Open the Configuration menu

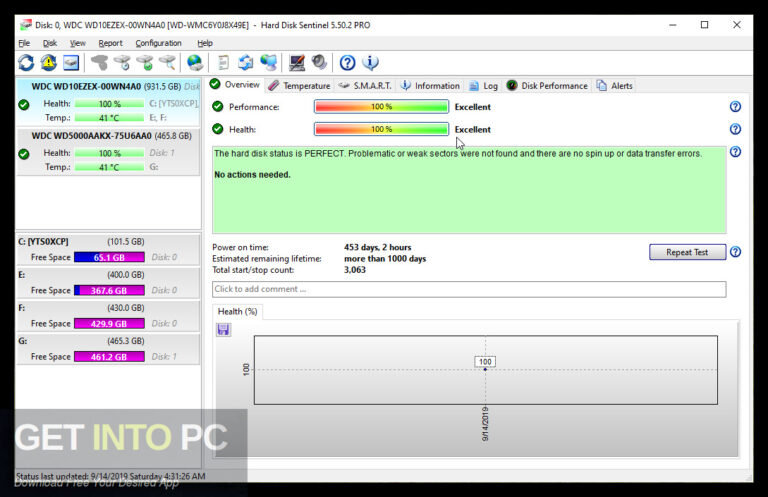[158, 43]
